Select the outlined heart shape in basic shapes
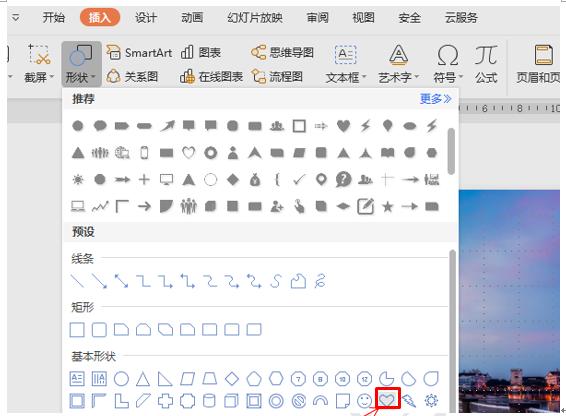Image resolution: width=566 pixels, height=416 pixels. coord(387,400)
